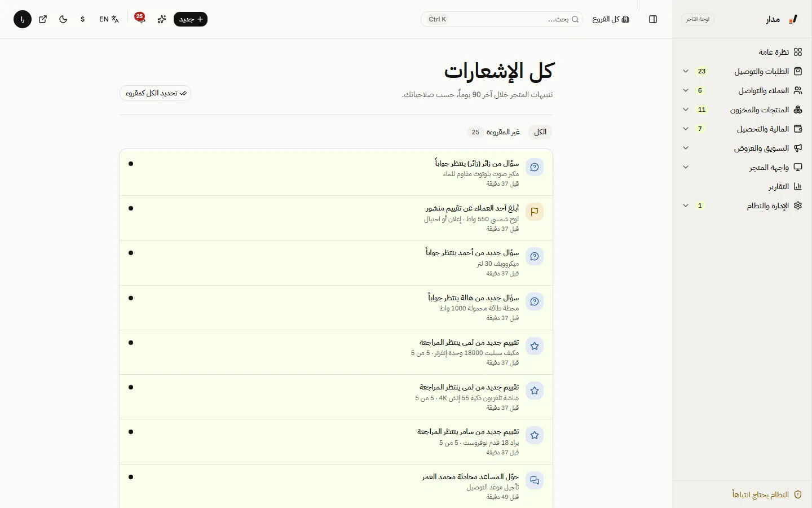
Task: Expand الإدارة والنظام section chevron
Action: [686, 205]
